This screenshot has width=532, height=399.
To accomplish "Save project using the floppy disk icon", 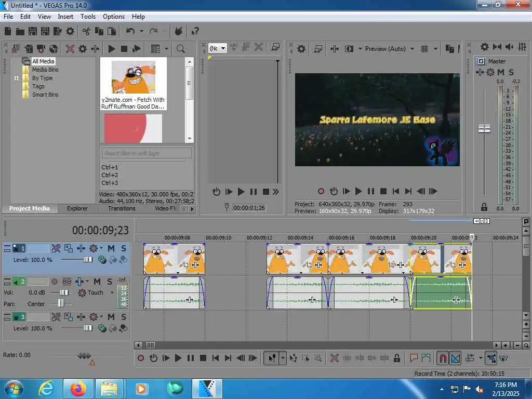I will (x=33, y=32).
